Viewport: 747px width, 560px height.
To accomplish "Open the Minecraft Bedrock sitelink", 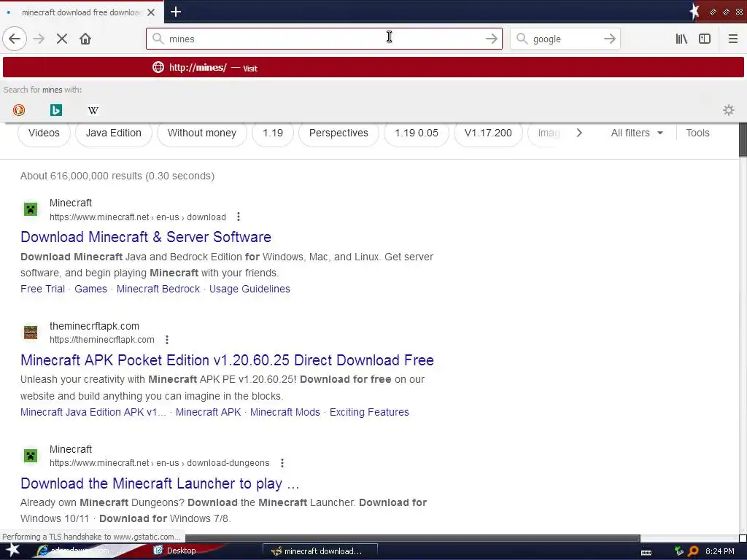I will [x=158, y=289].
